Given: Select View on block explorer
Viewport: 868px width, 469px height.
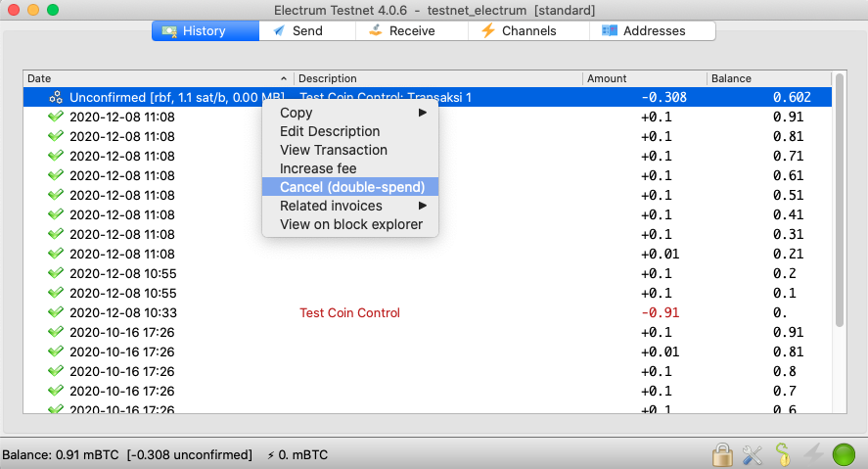Looking at the screenshot, I should (350, 224).
